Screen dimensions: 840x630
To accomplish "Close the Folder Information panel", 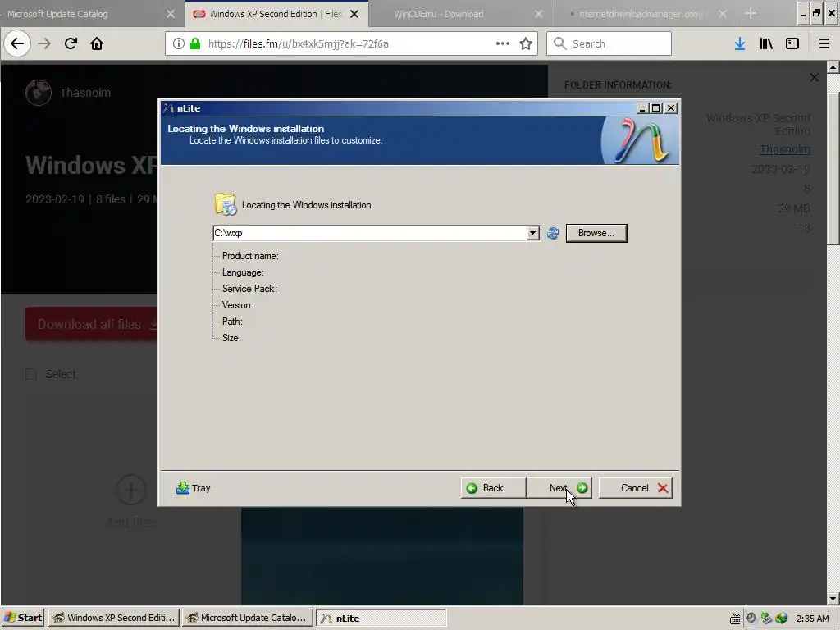I will click(x=815, y=78).
